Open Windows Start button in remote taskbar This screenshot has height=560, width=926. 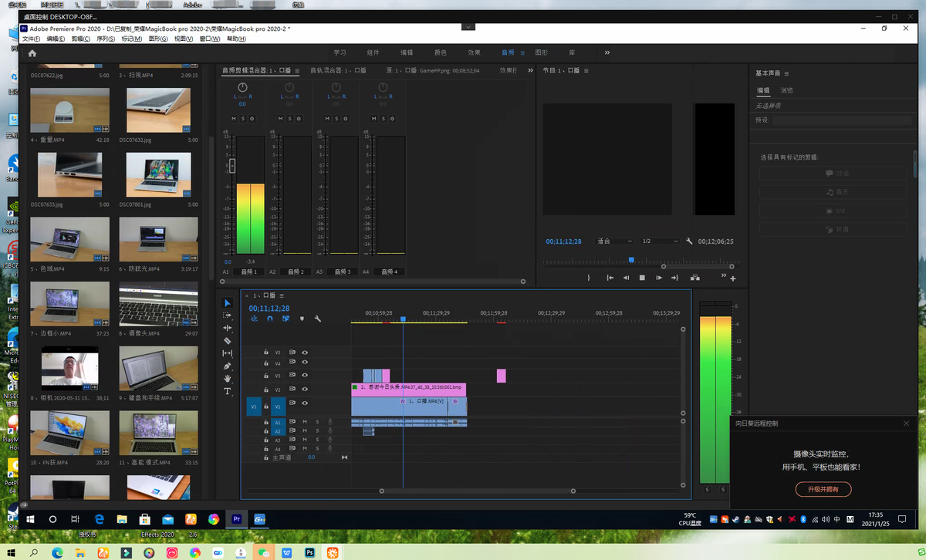(x=30, y=519)
